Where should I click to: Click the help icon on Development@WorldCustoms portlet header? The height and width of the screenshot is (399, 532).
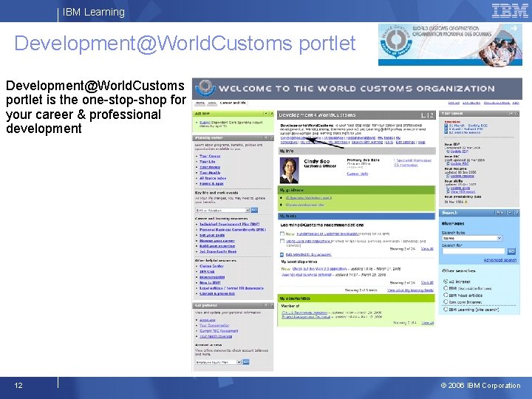432,115
